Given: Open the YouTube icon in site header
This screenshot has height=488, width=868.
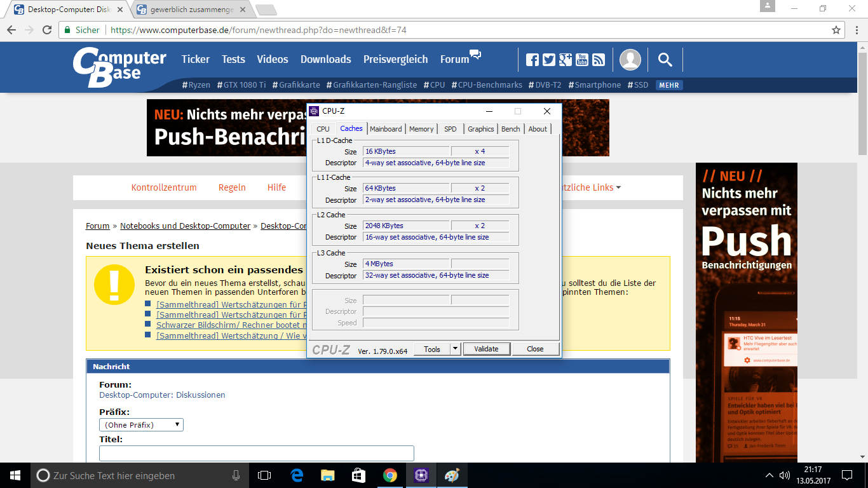Looking at the screenshot, I should pyautogui.click(x=582, y=60).
